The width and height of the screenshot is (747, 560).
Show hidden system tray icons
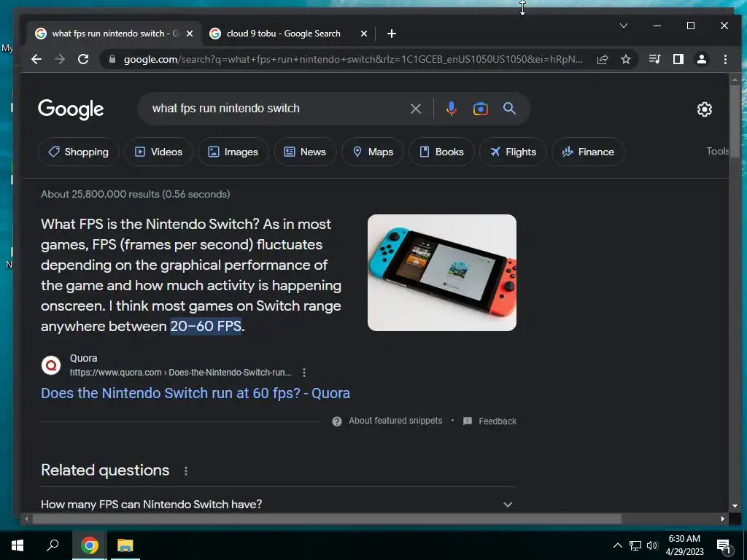pos(617,545)
